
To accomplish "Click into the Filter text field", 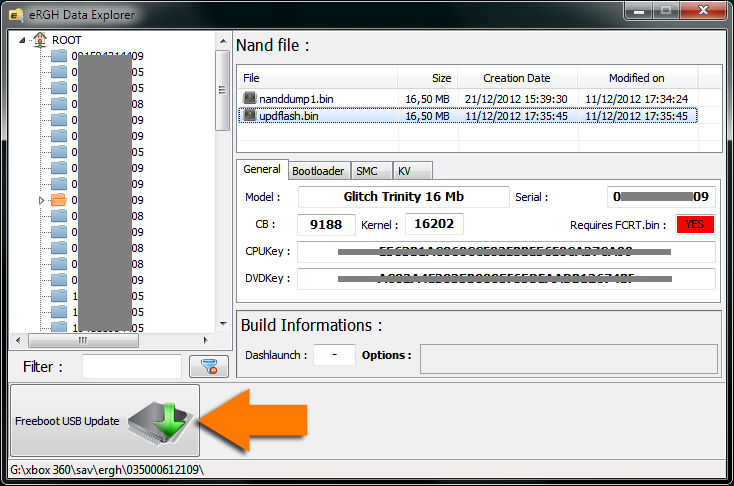I will 132,367.
